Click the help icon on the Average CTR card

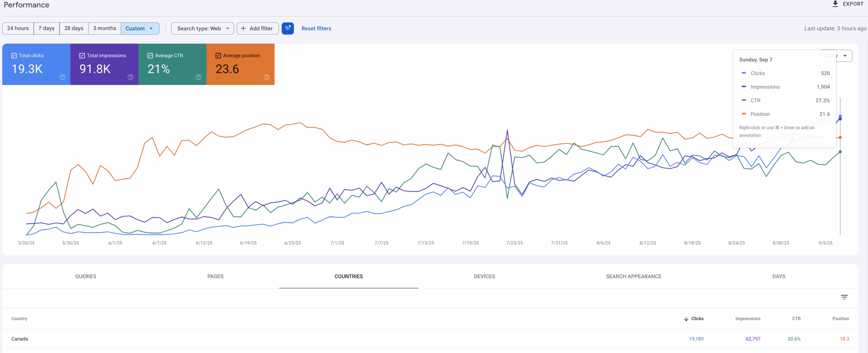(198, 77)
